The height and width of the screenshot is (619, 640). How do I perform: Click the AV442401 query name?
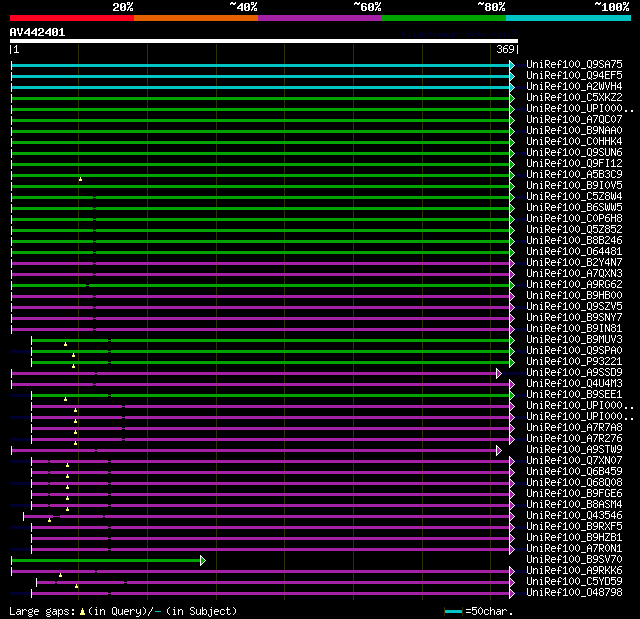coord(37,32)
